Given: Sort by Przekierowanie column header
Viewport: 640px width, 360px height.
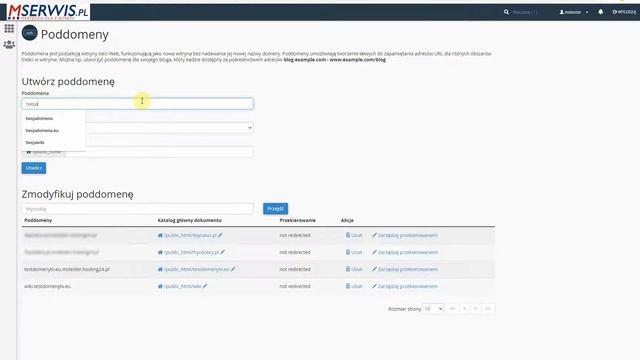Looking at the screenshot, I should 298,220.
